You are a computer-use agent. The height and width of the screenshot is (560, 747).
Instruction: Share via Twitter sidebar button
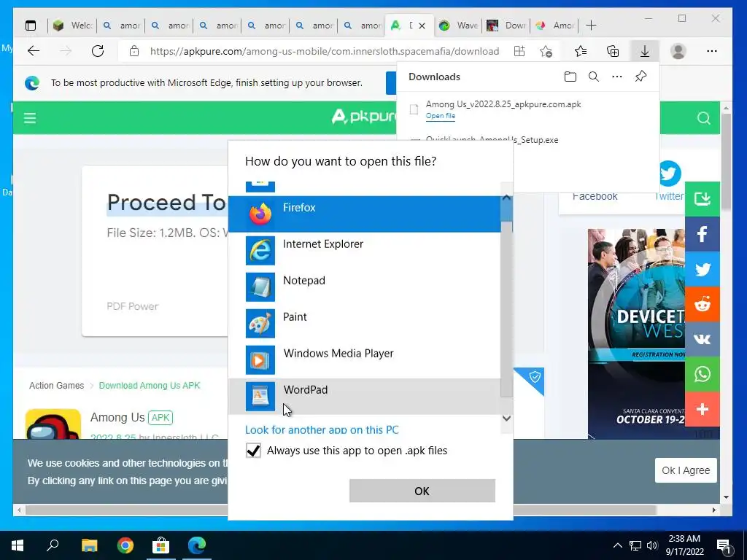tap(703, 270)
